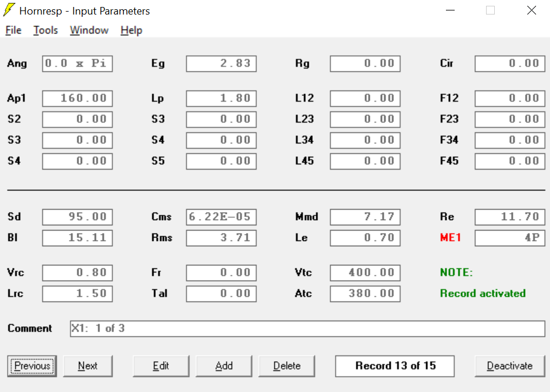Click the Cms label
This screenshot has height=392, width=550.
pyautogui.click(x=162, y=217)
